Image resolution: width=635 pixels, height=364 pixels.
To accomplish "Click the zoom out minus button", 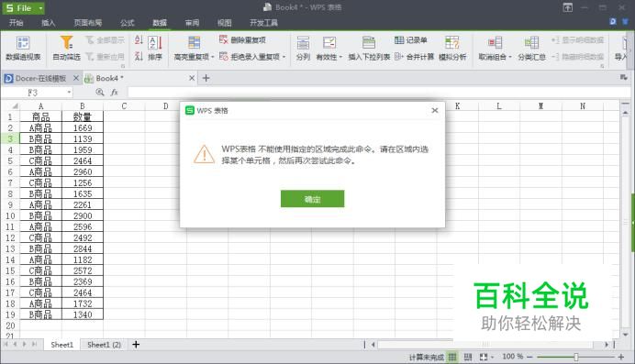I will [x=529, y=357].
